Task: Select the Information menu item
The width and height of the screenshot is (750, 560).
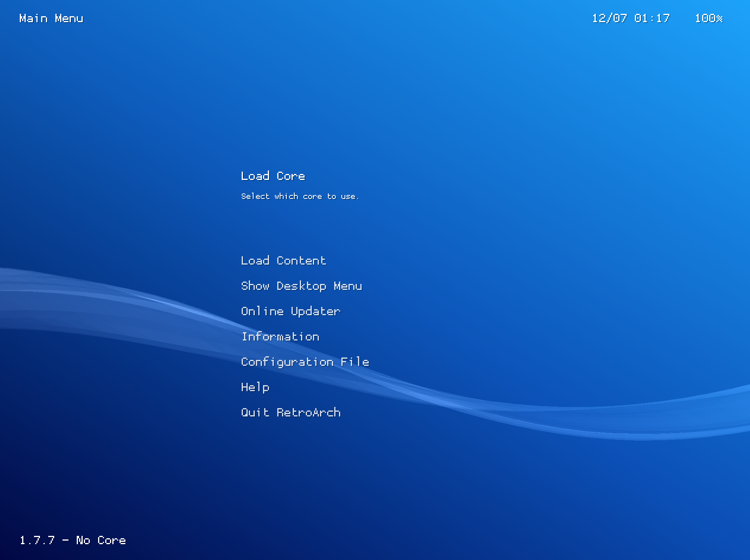Action: (280, 337)
